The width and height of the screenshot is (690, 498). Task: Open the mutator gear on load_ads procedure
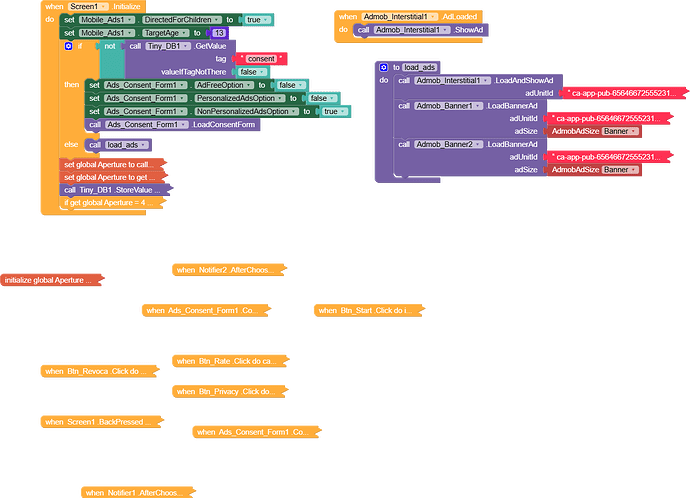383,67
